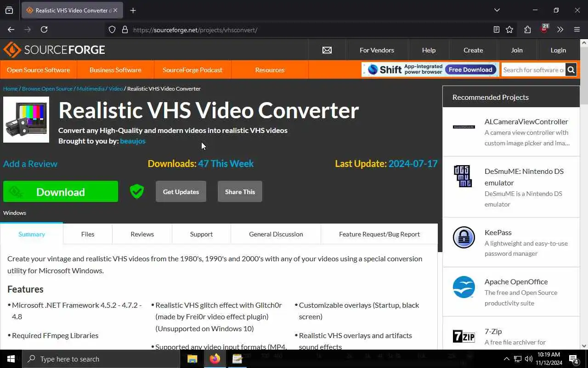The height and width of the screenshot is (368, 588).
Task: Click the Firefox View icon at top left
Action: (x=9, y=10)
